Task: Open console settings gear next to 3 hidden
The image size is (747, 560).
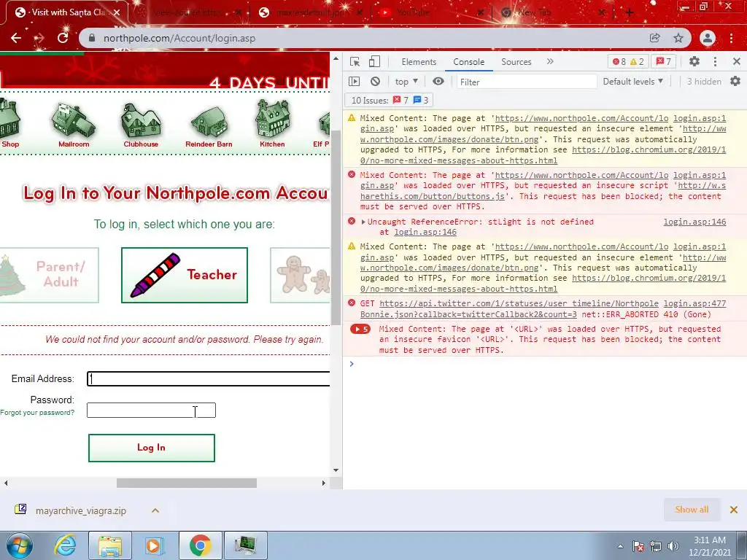Action: (x=735, y=82)
